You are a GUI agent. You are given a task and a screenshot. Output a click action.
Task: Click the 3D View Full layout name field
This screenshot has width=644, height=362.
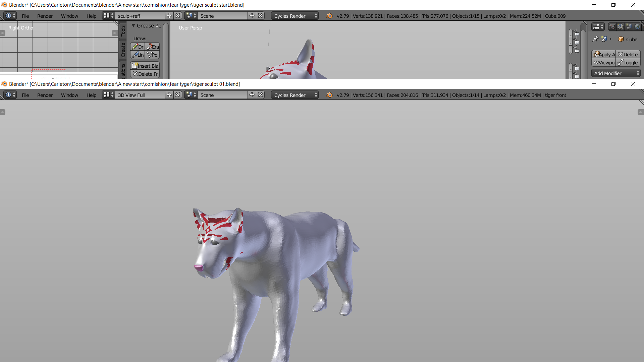click(x=140, y=95)
